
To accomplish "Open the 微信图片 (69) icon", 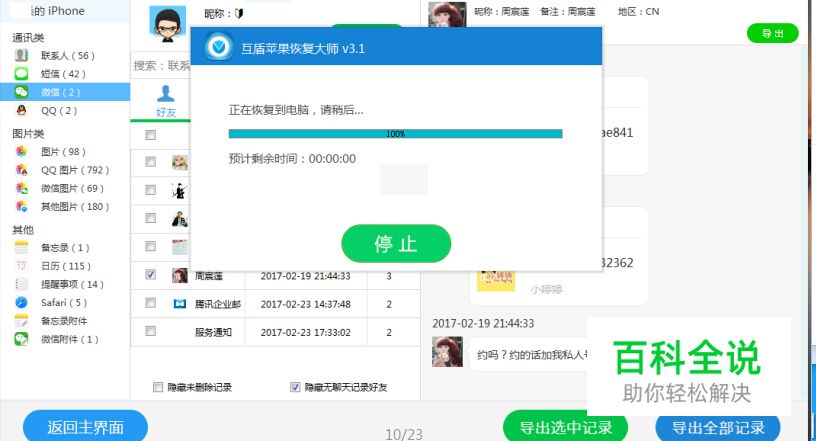I will coord(21,188).
